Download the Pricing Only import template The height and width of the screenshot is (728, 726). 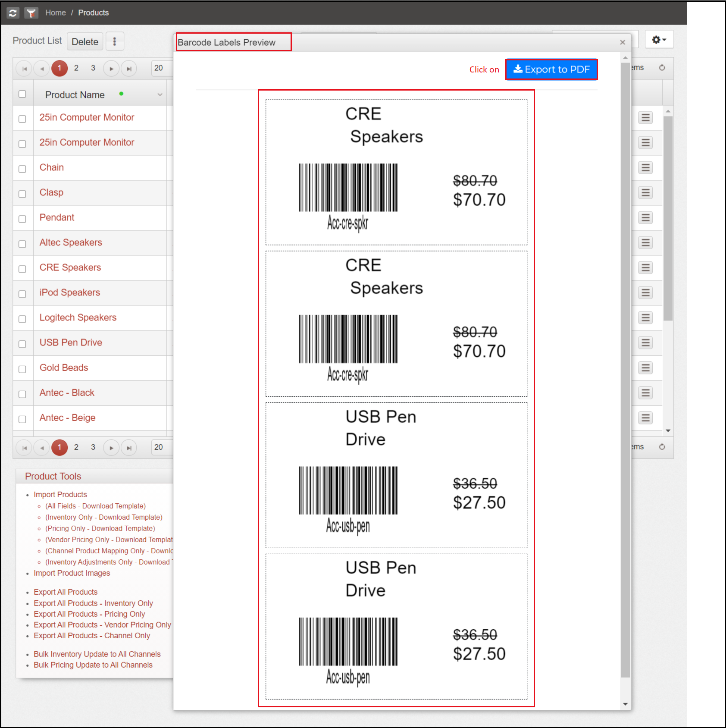100,528
